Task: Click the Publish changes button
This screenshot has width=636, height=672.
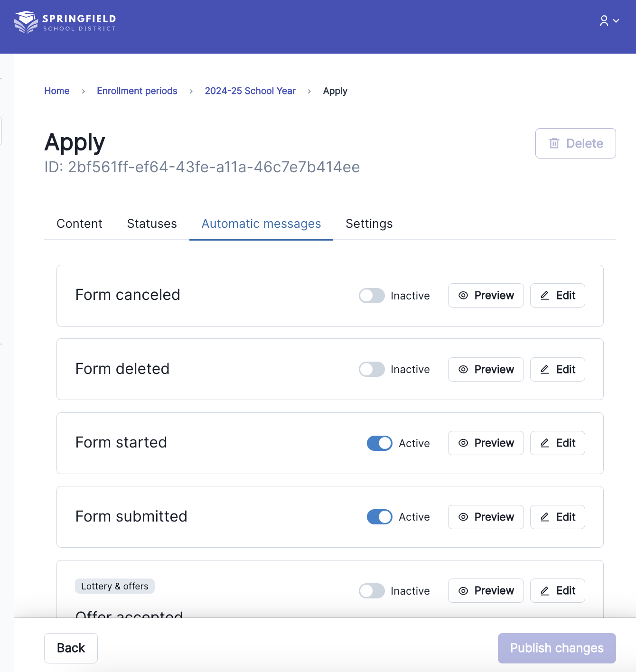Action: click(556, 648)
